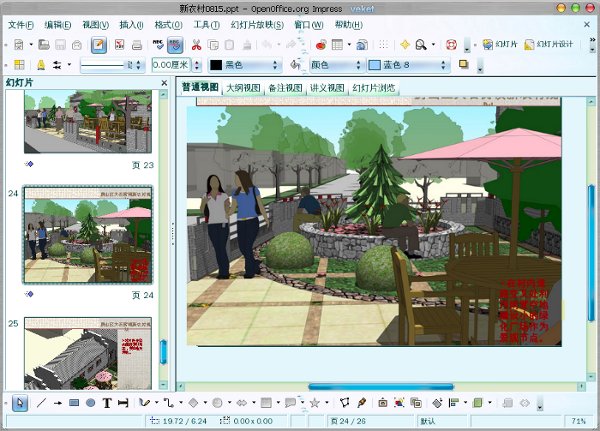Open the 幻灯片放映(S) menu
Viewport: 600px width, 431px height.
(257, 25)
